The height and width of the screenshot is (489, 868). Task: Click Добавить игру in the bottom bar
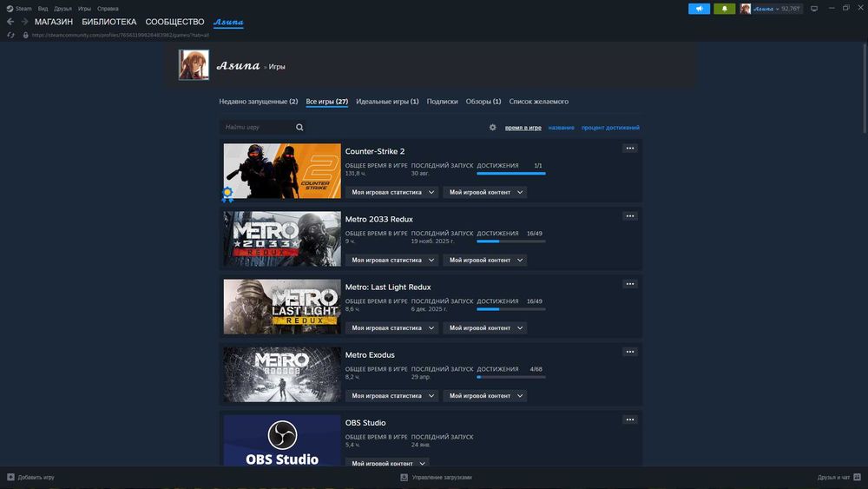(36, 477)
